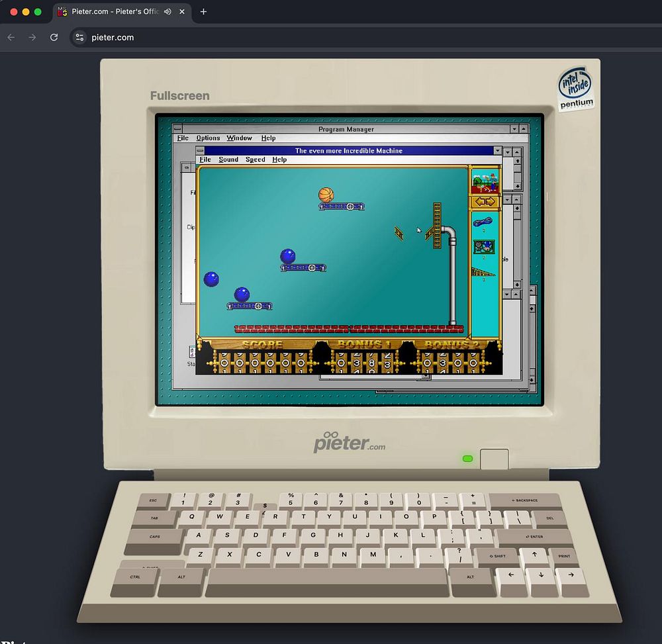Click the right arrow in parts bin

click(490, 202)
